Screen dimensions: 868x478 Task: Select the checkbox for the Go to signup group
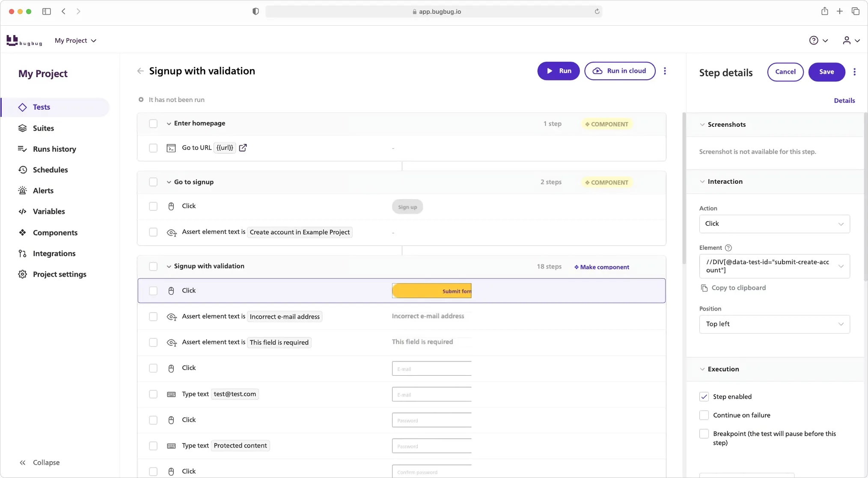click(x=153, y=182)
